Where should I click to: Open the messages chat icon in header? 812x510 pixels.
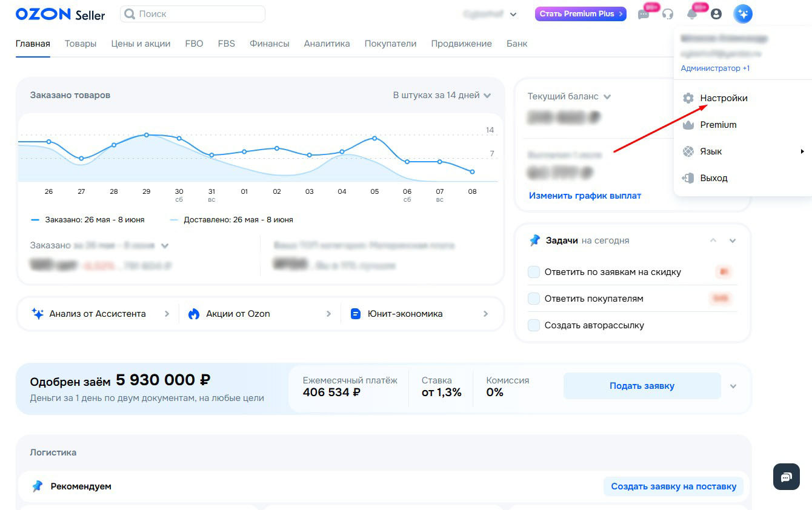click(x=644, y=14)
